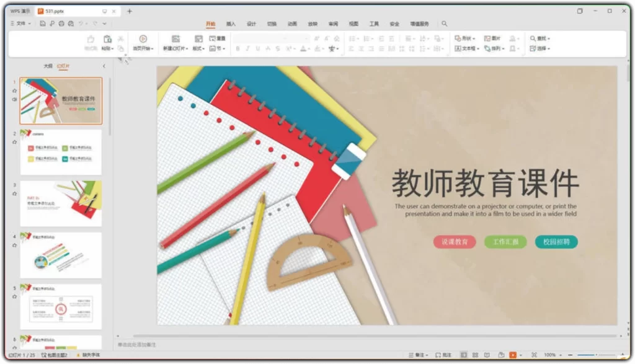Toggle underline formatting in the ribbon
Screen dimensions: 635x364
click(x=257, y=48)
